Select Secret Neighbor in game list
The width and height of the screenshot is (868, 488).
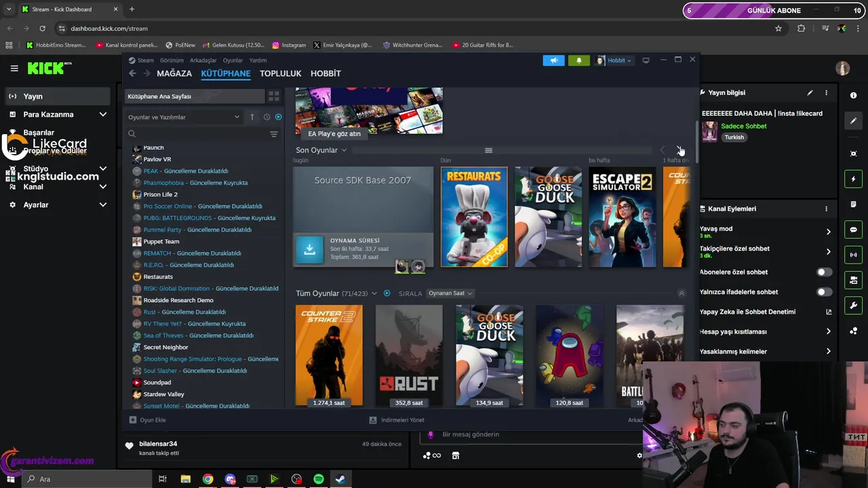(165, 347)
